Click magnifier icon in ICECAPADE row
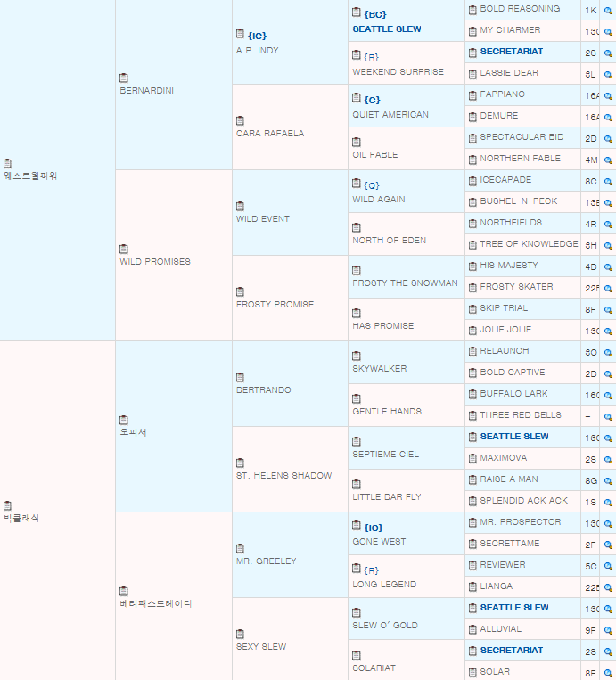 [x=608, y=181]
